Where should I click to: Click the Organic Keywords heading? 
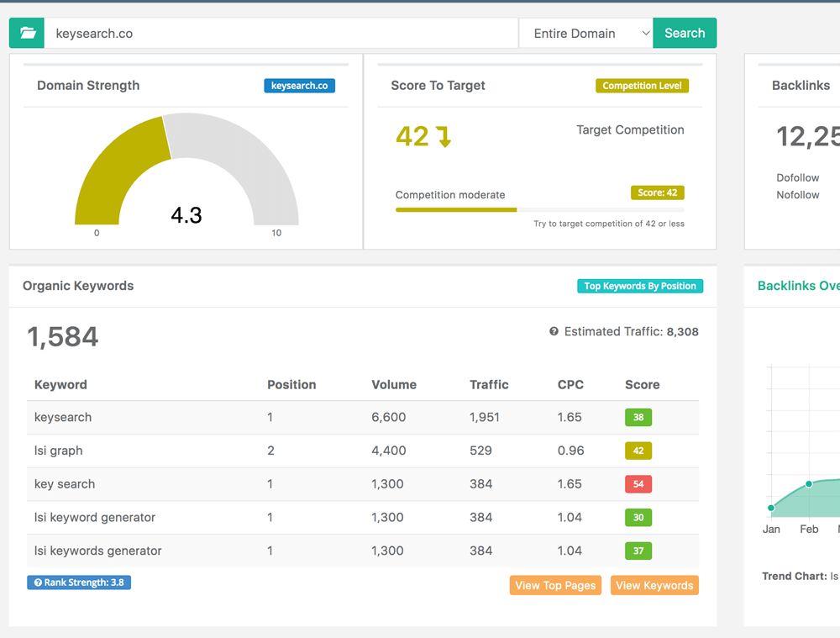(78, 286)
